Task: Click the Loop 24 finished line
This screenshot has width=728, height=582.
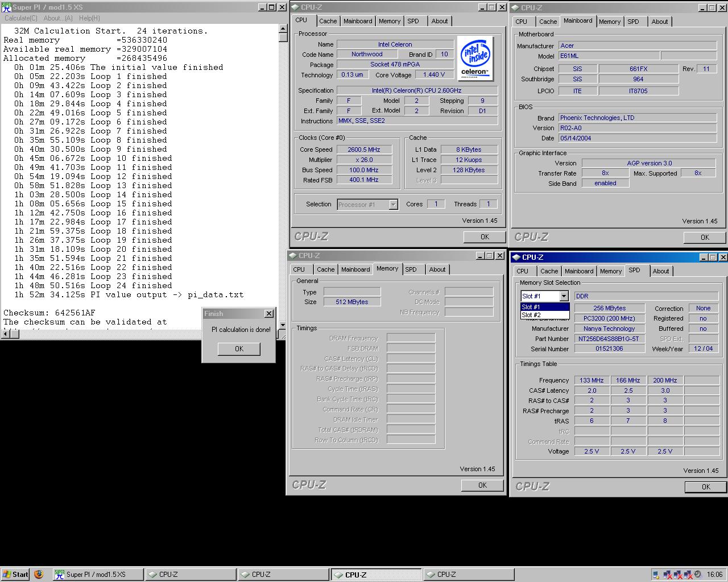Action: click(x=93, y=285)
